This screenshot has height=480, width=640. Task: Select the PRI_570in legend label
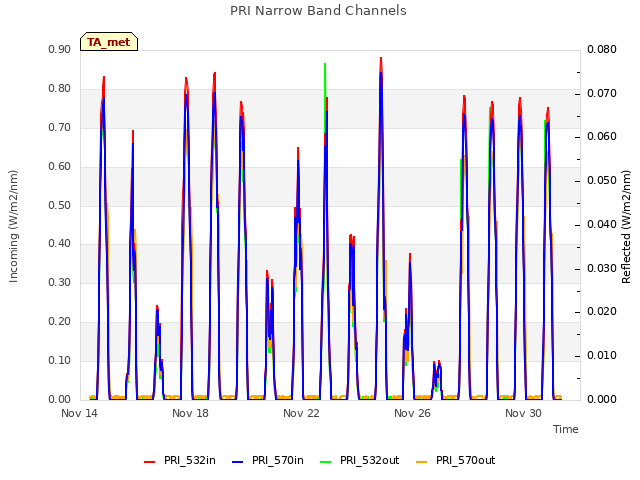278,460
